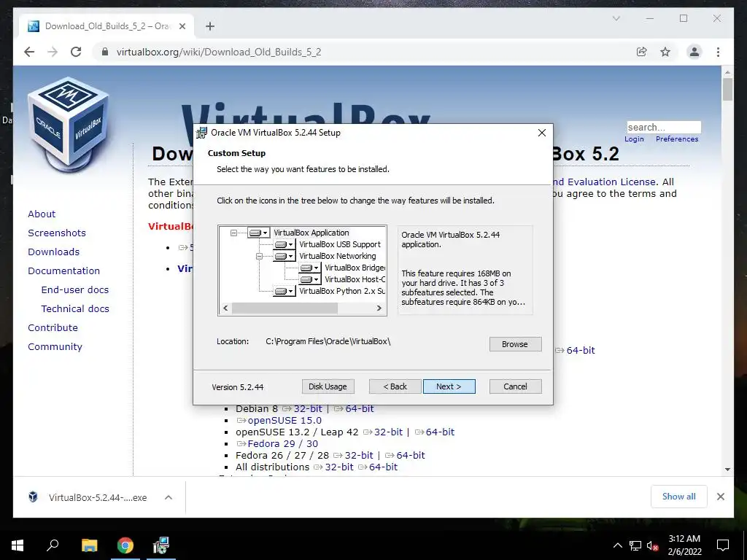
Task: Open VirtualBox Application feature install dropdown
Action: (259, 233)
